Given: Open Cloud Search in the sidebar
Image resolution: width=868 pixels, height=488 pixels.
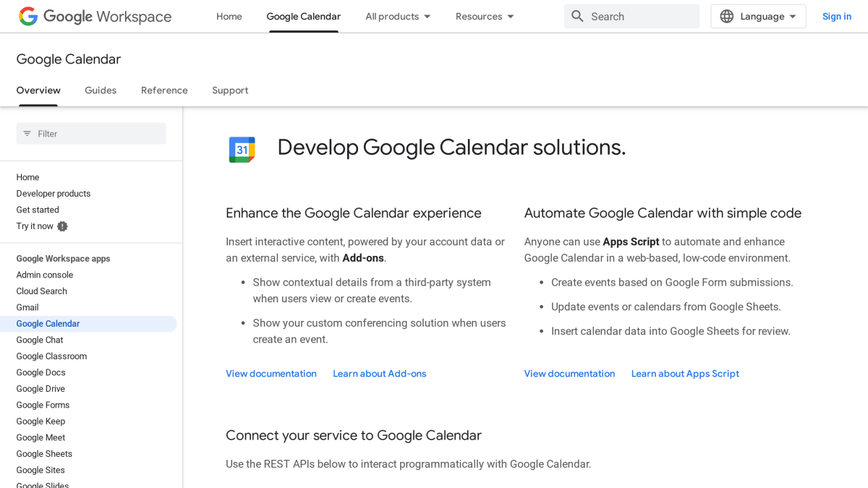Looking at the screenshot, I should [x=42, y=291].
